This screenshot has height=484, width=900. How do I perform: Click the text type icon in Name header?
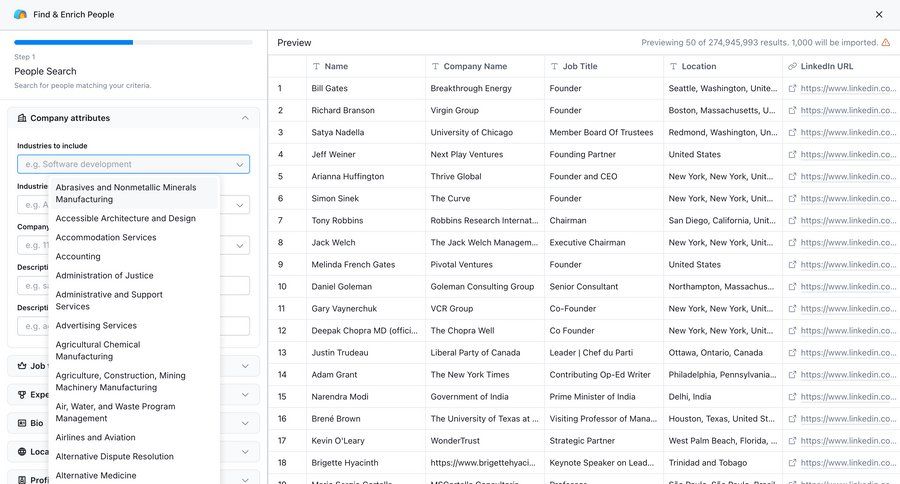click(316, 66)
